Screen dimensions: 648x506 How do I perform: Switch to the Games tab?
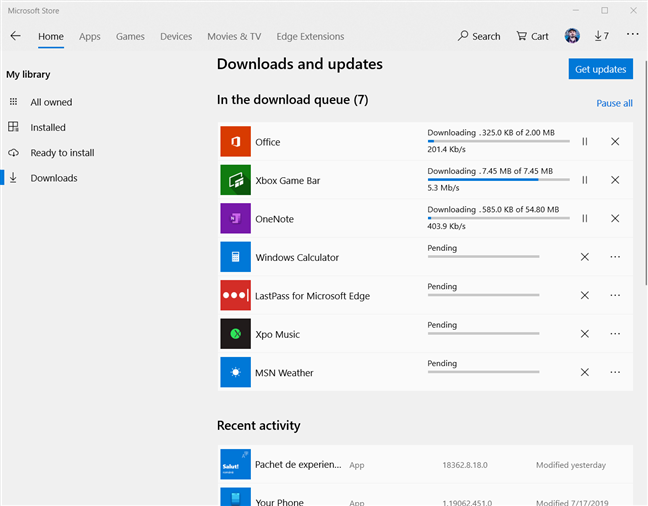tap(130, 36)
